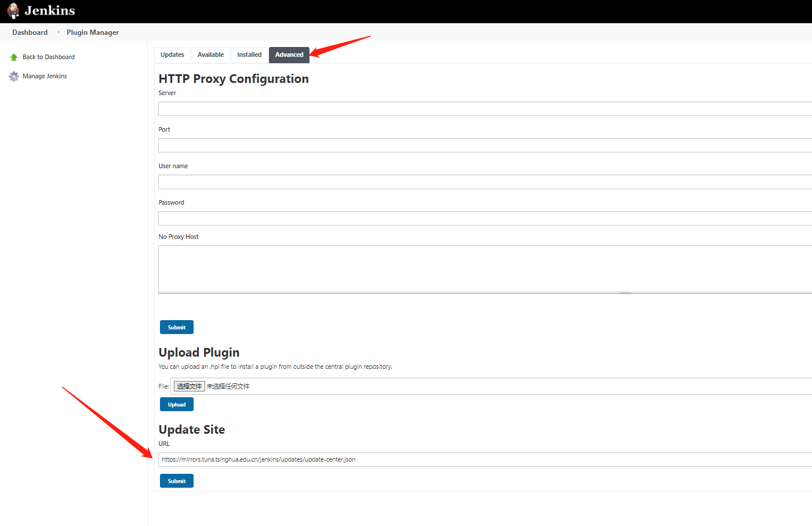Go to Dashboard breadcrumb
The image size is (812, 526).
30,32
